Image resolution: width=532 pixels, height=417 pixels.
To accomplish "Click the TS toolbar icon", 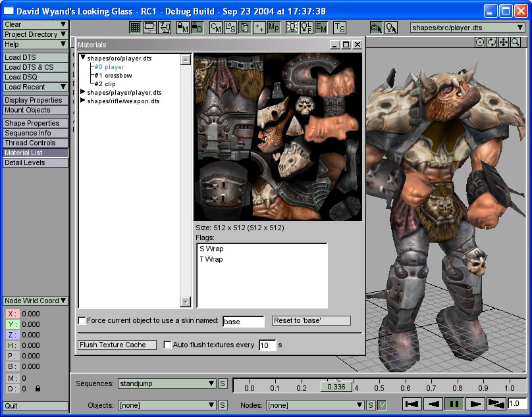I will (x=339, y=28).
